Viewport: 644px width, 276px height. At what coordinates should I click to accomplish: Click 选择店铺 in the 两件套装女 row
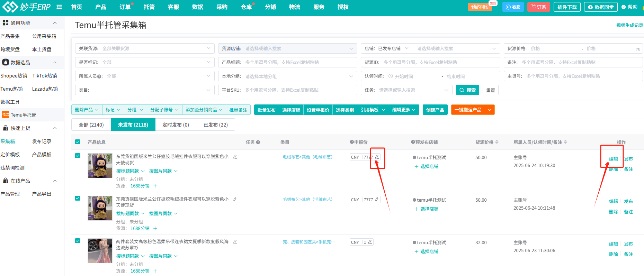(x=427, y=251)
